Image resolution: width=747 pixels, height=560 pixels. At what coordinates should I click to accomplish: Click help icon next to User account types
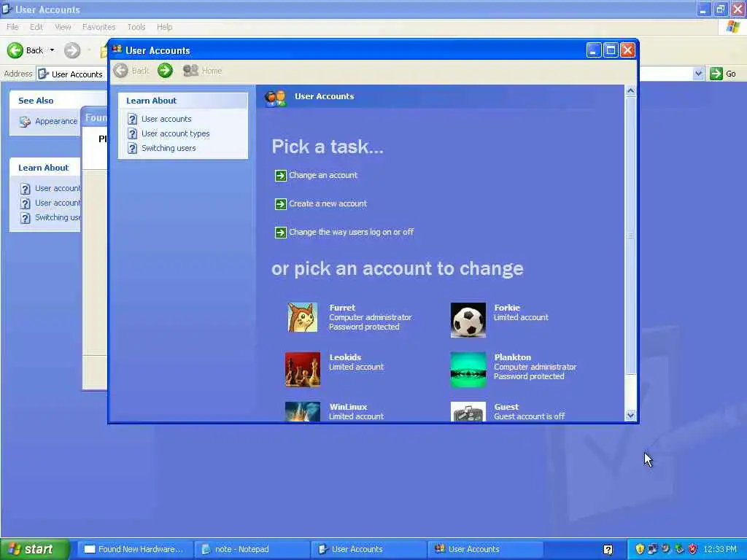coord(133,134)
